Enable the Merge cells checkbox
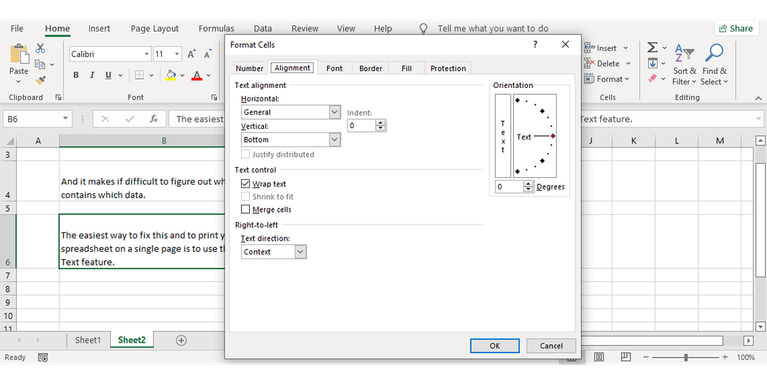767x384 pixels. (246, 209)
